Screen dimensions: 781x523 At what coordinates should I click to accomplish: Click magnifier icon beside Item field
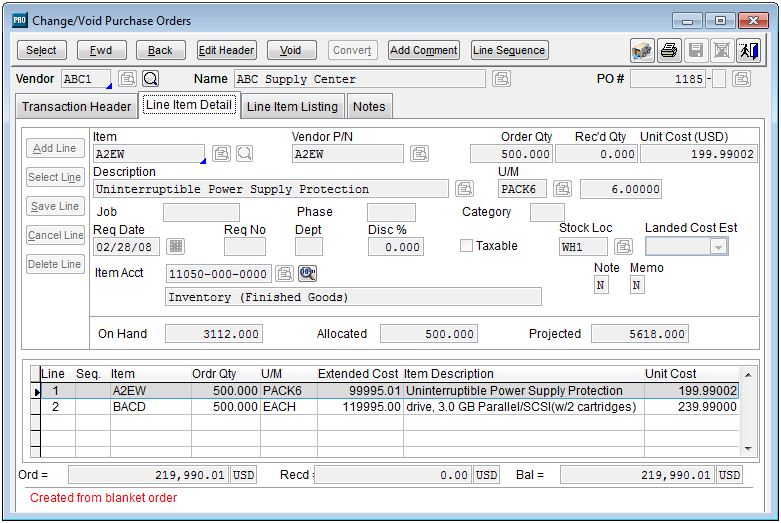[x=245, y=153]
